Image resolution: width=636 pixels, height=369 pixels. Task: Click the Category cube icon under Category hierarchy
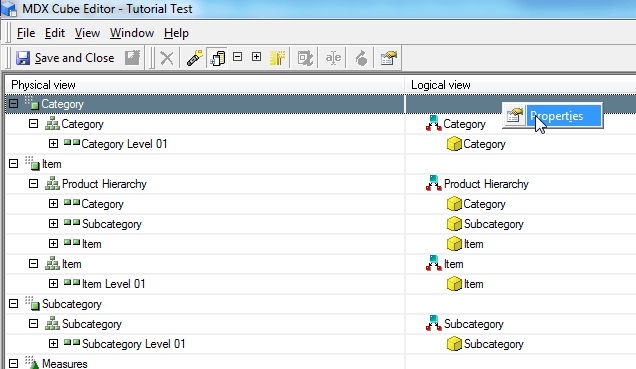[x=454, y=144]
